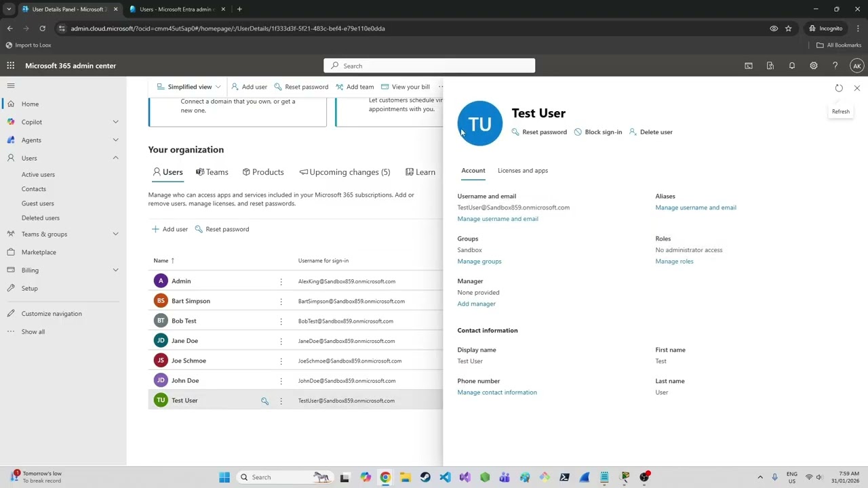Viewport: 868px width, 488px height.
Task: Open more actions for John Doe row
Action: [x=281, y=381]
